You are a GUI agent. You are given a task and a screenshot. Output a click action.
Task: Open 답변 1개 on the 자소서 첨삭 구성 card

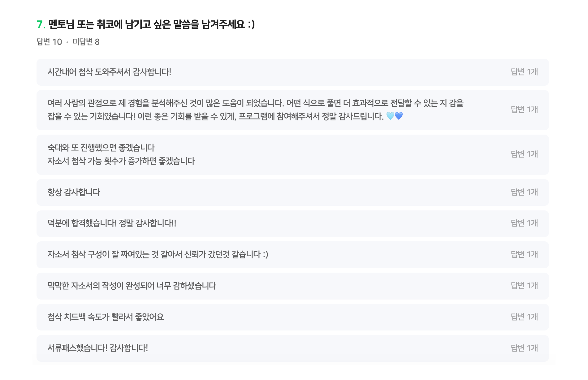point(525,254)
